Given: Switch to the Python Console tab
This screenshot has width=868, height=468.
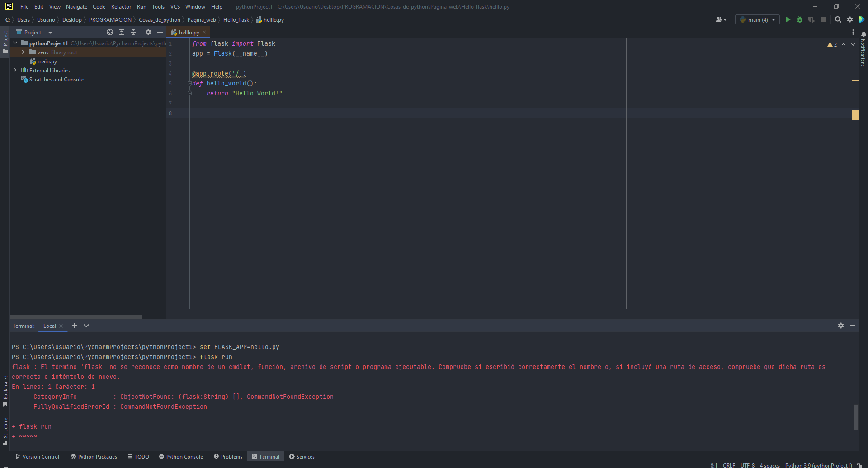Looking at the screenshot, I should (181, 457).
